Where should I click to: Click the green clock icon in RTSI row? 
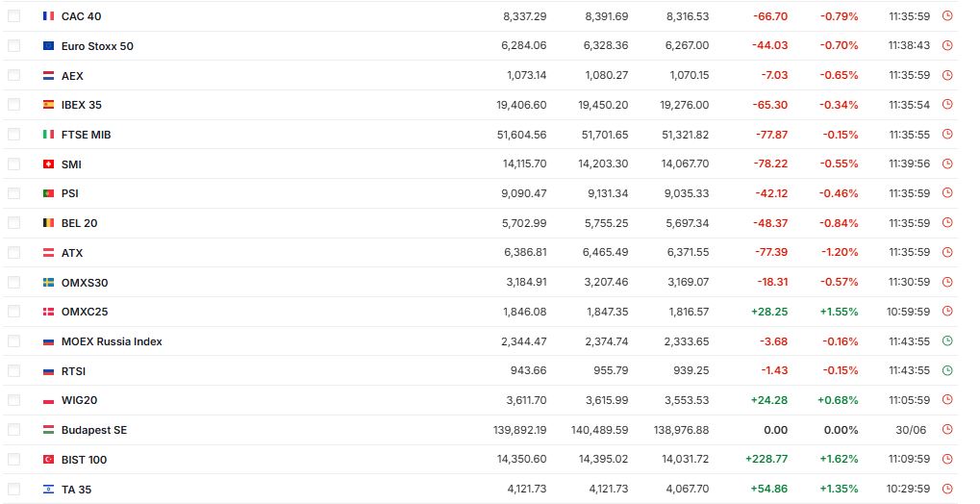(947, 370)
